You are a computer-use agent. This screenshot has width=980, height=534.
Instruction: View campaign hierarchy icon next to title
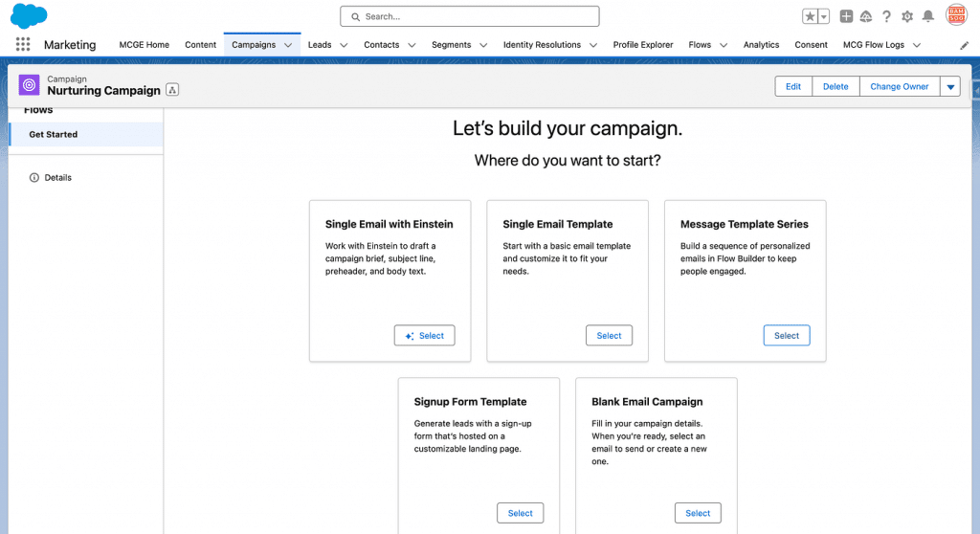tap(172, 90)
